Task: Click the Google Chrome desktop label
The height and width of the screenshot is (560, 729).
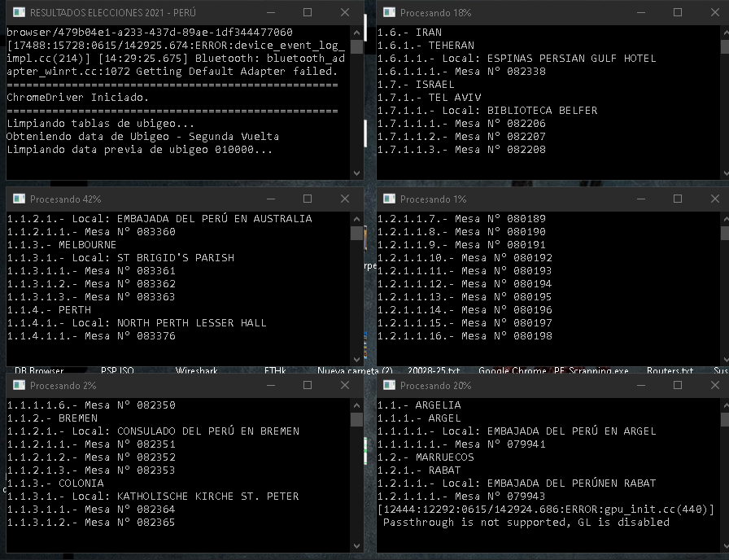Action: (x=513, y=370)
